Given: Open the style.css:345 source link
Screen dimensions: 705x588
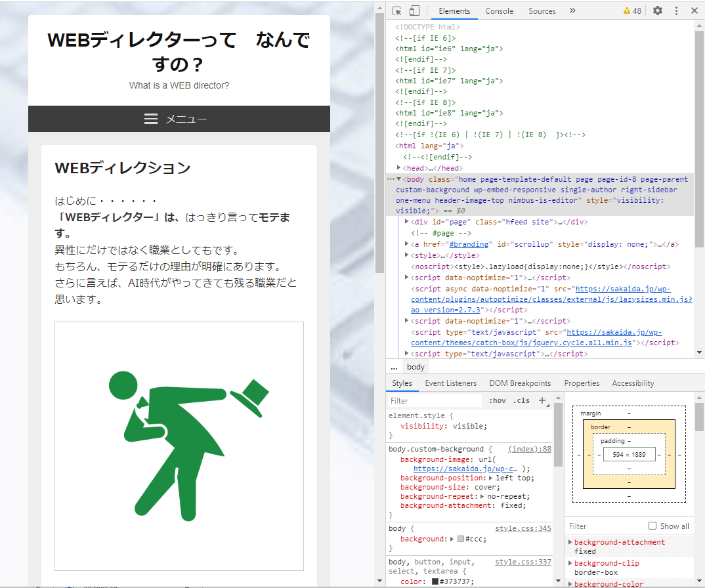Looking at the screenshot, I should coord(523,528).
